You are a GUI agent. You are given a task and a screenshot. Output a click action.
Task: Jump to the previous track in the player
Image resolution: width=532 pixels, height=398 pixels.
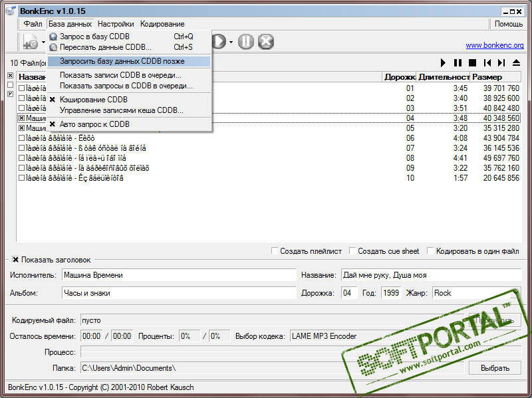click(x=487, y=62)
